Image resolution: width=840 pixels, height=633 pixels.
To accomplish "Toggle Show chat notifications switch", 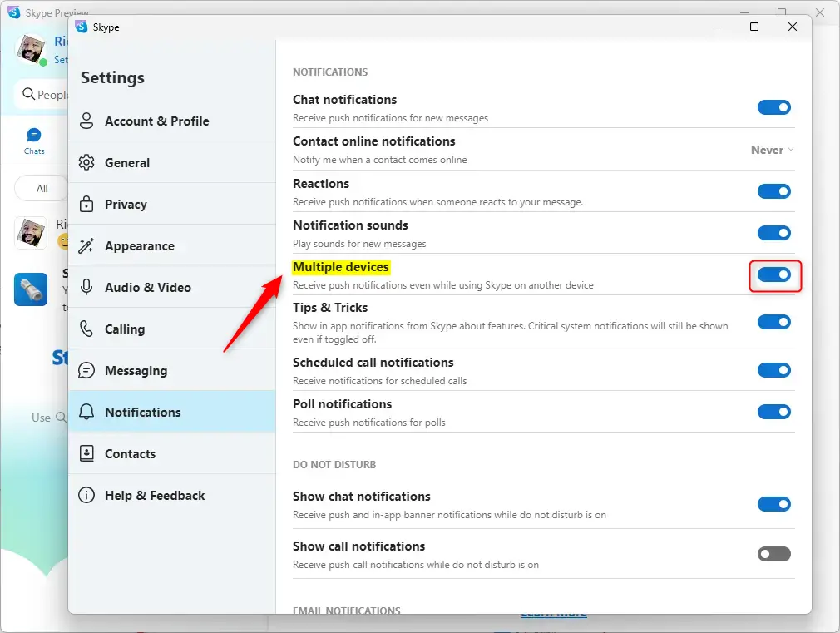I will click(x=773, y=504).
